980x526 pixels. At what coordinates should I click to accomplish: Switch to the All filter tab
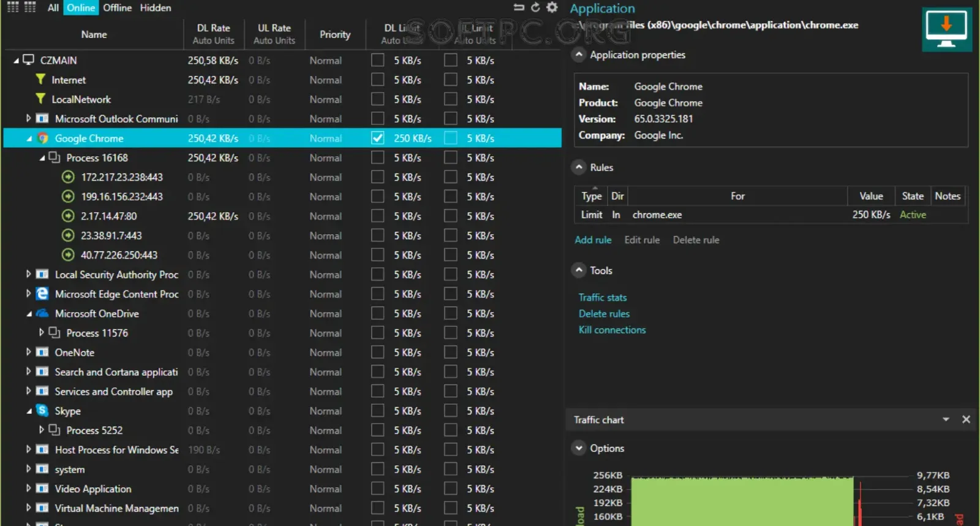tap(53, 7)
